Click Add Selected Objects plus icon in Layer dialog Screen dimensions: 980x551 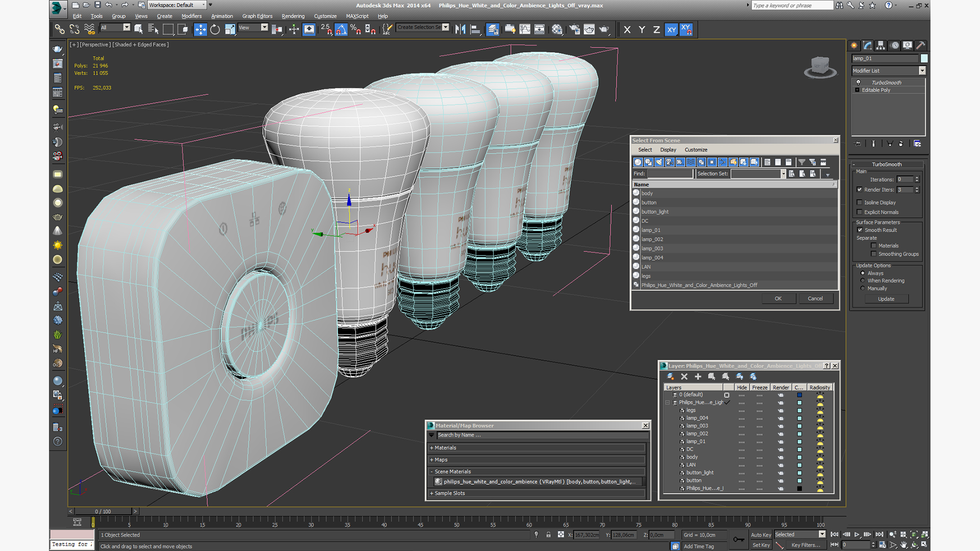698,377
